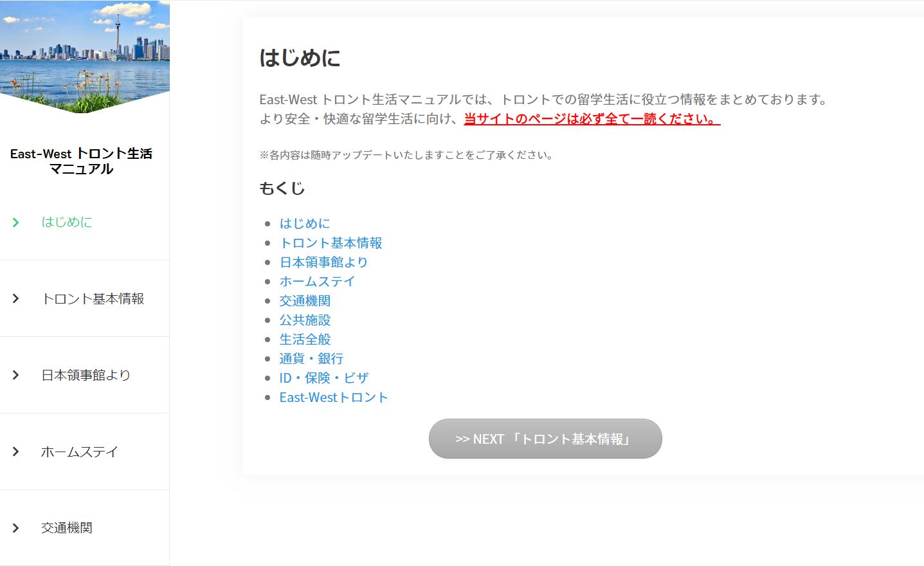Image resolution: width=924 pixels, height=566 pixels.
Task: Open the East-Westトロント contents link
Action: 334,397
